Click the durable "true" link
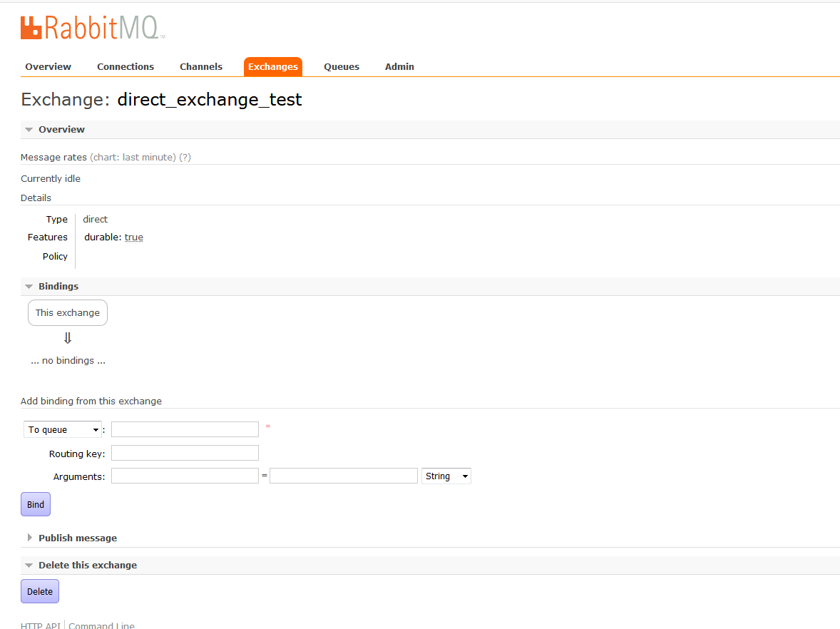The image size is (840, 629). click(133, 236)
